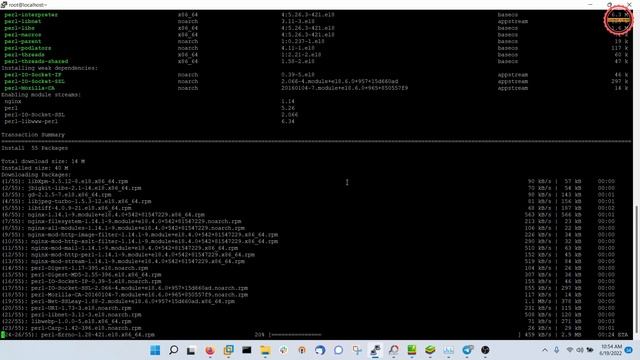Open the blue notification count badge
Image resolution: width=640 pixels, height=360 pixels.
tap(629, 350)
